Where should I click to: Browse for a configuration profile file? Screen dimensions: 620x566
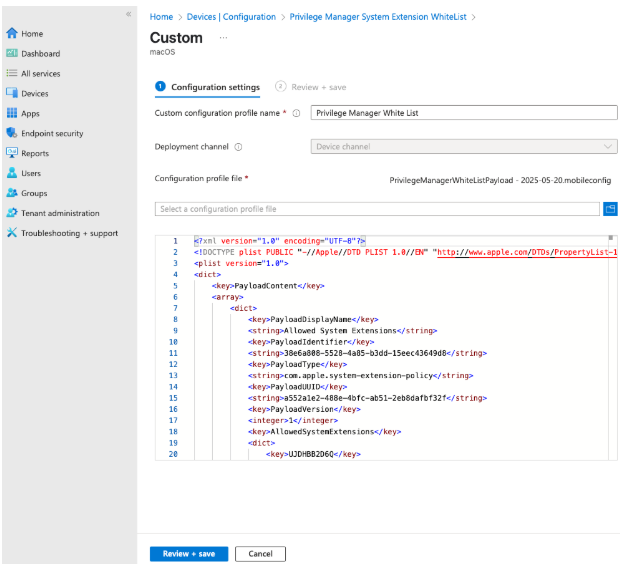tap(610, 209)
